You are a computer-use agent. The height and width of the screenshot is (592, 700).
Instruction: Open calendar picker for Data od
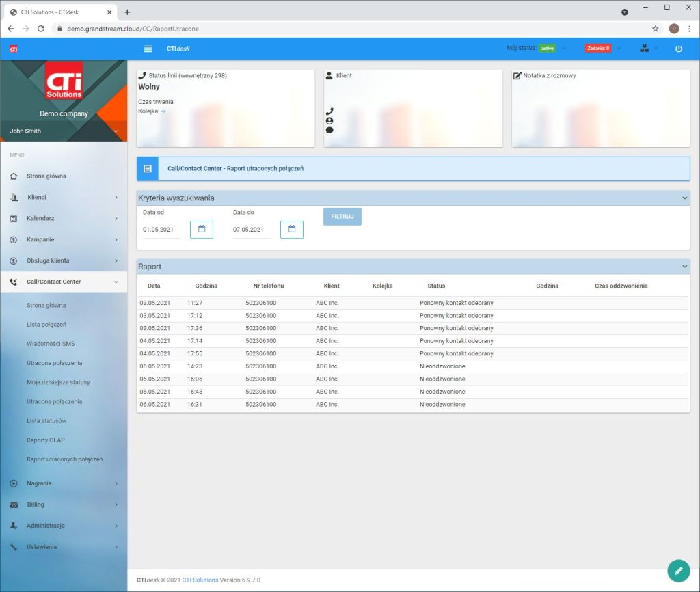click(201, 230)
